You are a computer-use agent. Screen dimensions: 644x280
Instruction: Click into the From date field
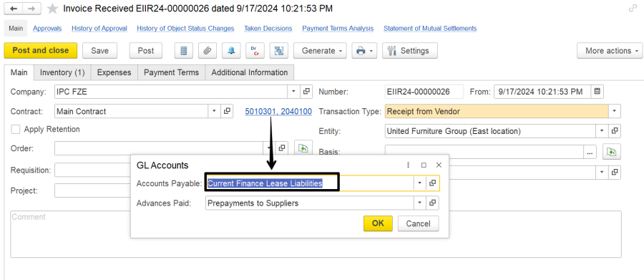click(542, 92)
